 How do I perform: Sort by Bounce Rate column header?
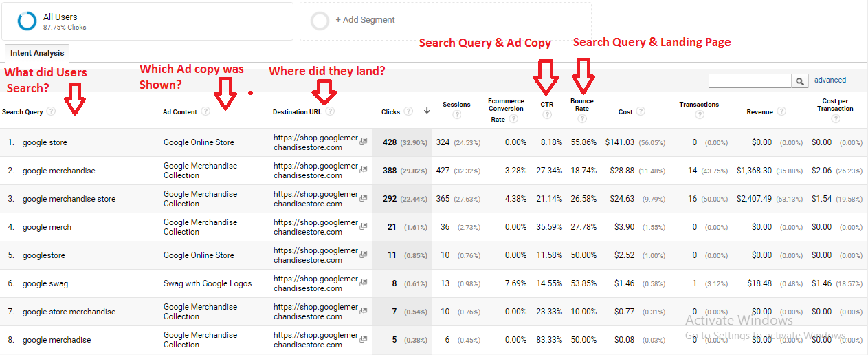581,105
